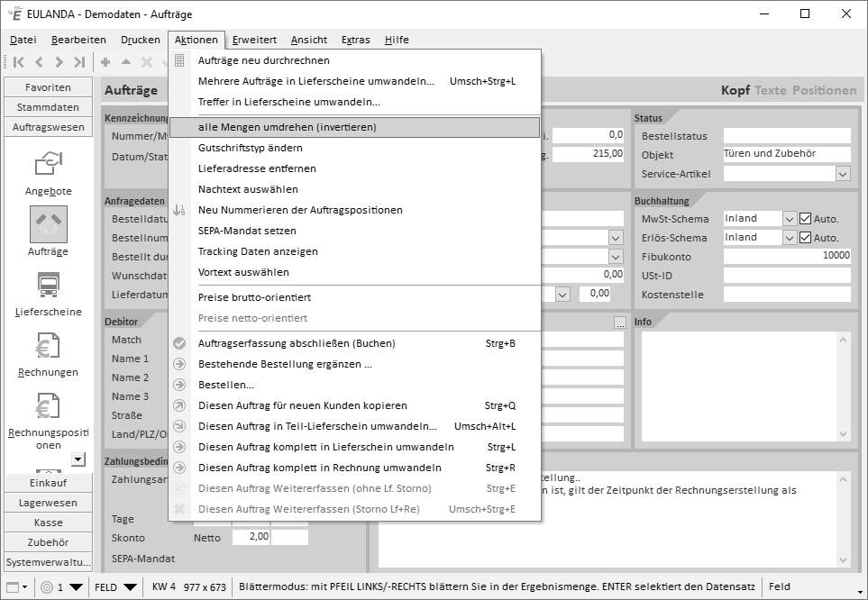Open window layout dropdown arrow in status bar

click(24, 587)
